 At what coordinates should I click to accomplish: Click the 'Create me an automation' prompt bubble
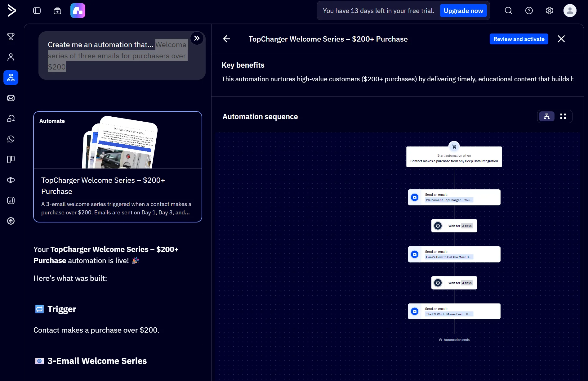pyautogui.click(x=122, y=56)
